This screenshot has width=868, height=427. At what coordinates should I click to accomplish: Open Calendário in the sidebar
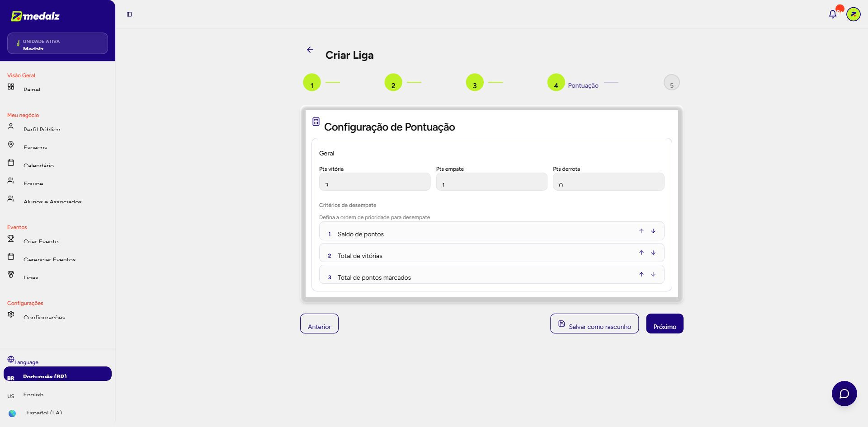pyautogui.click(x=57, y=163)
